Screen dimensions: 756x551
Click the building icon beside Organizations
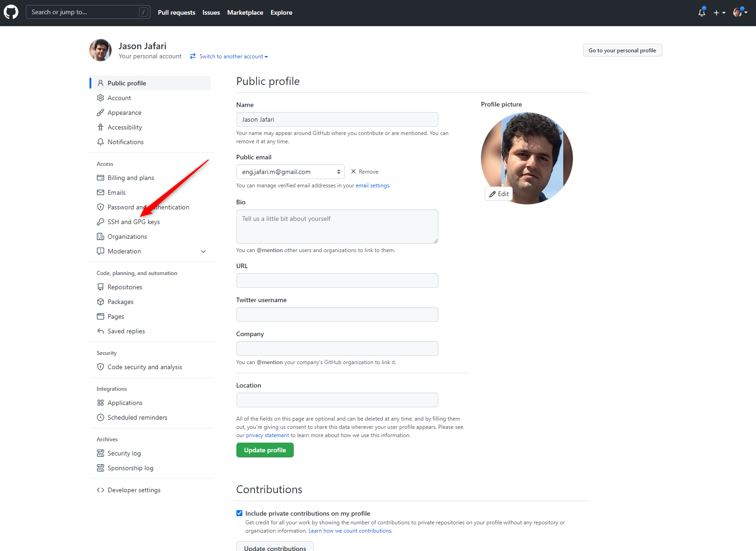pyautogui.click(x=101, y=236)
